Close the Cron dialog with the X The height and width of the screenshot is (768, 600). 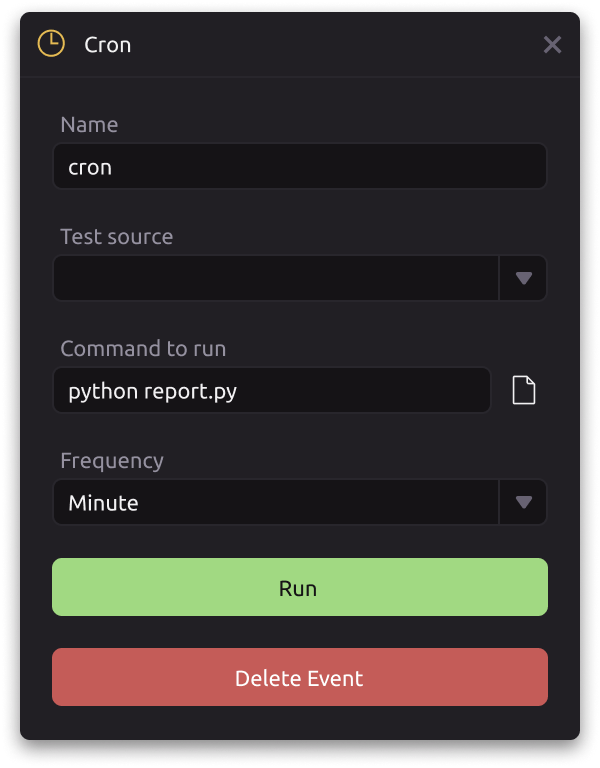[x=552, y=45]
